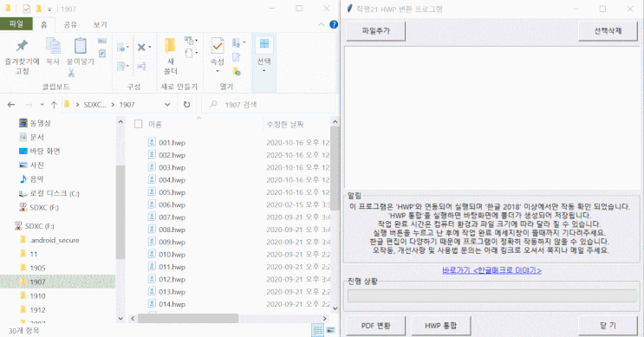
Task: Open Desktop (바탕 화면) in navigation pane
Action: point(40,151)
